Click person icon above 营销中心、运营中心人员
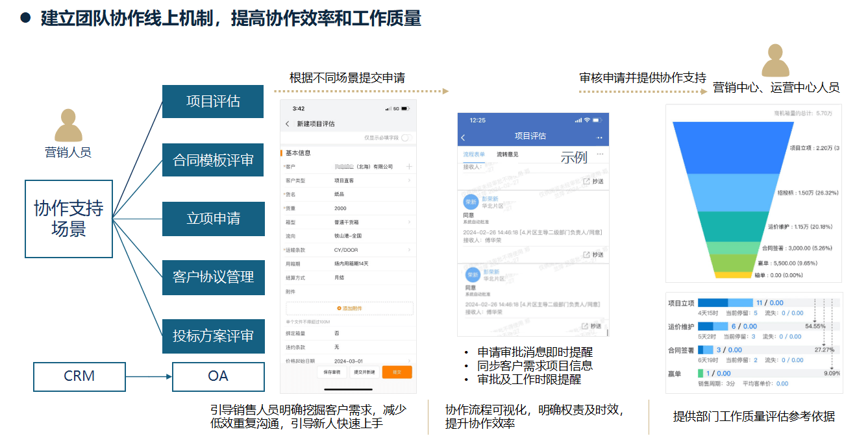The height and width of the screenshot is (447, 868). pyautogui.click(x=775, y=60)
